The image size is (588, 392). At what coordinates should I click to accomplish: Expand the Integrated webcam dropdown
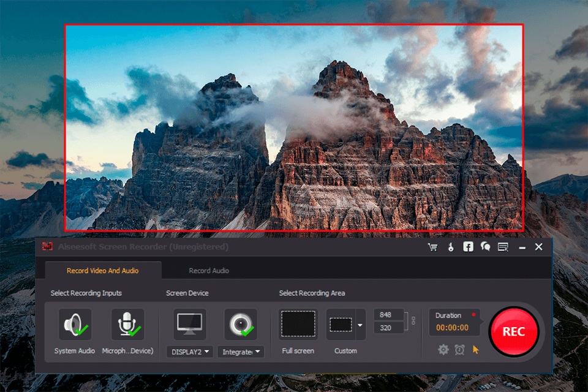coord(241,352)
